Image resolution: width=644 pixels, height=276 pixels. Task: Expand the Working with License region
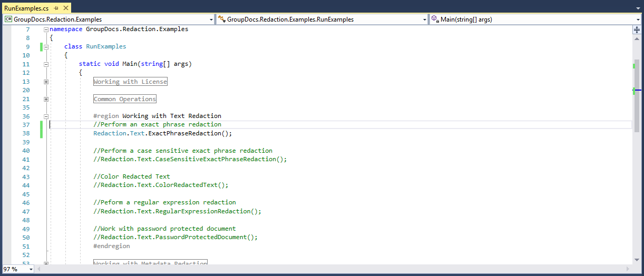[46, 82]
